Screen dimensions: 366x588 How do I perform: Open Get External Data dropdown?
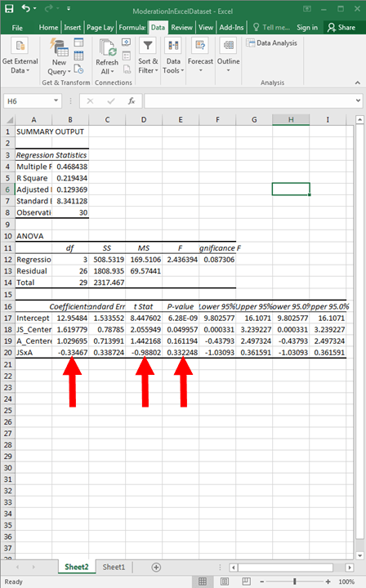tap(20, 57)
